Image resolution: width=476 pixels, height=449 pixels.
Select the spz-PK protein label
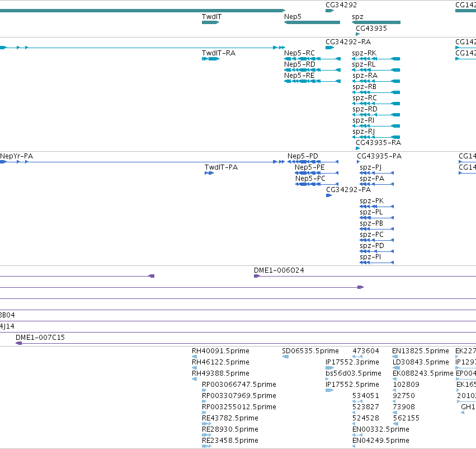pos(371,201)
